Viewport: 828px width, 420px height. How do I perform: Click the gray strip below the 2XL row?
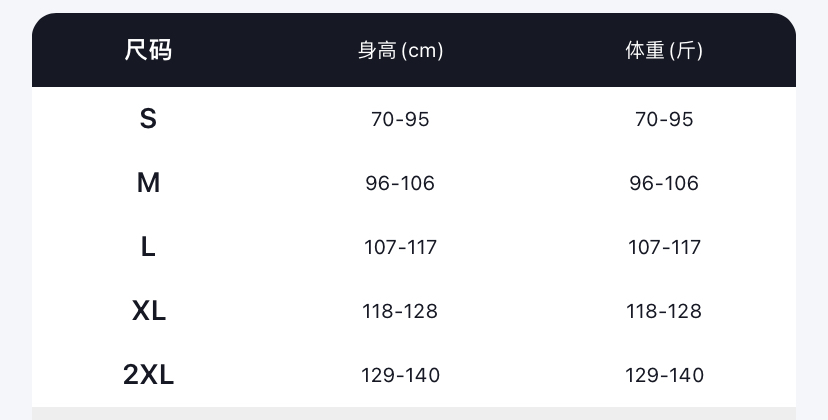coord(414,413)
